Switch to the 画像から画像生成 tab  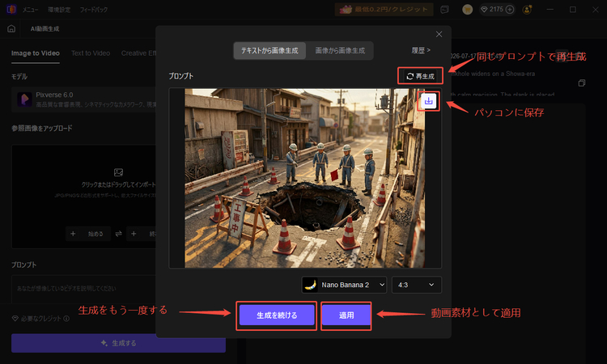[x=340, y=51]
